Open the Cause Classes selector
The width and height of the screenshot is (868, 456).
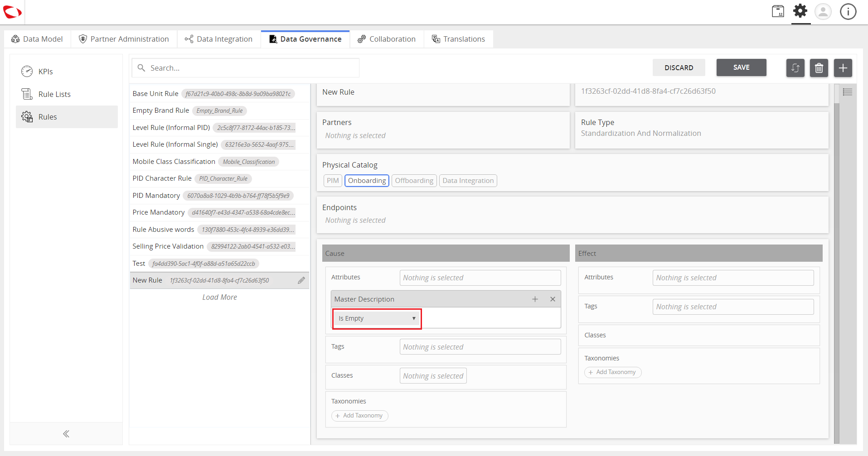click(x=433, y=376)
